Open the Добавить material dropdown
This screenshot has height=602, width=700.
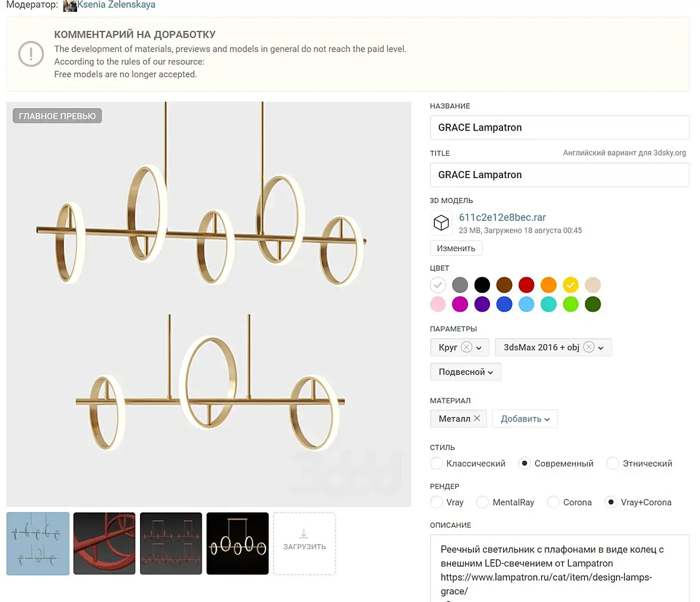pos(525,419)
